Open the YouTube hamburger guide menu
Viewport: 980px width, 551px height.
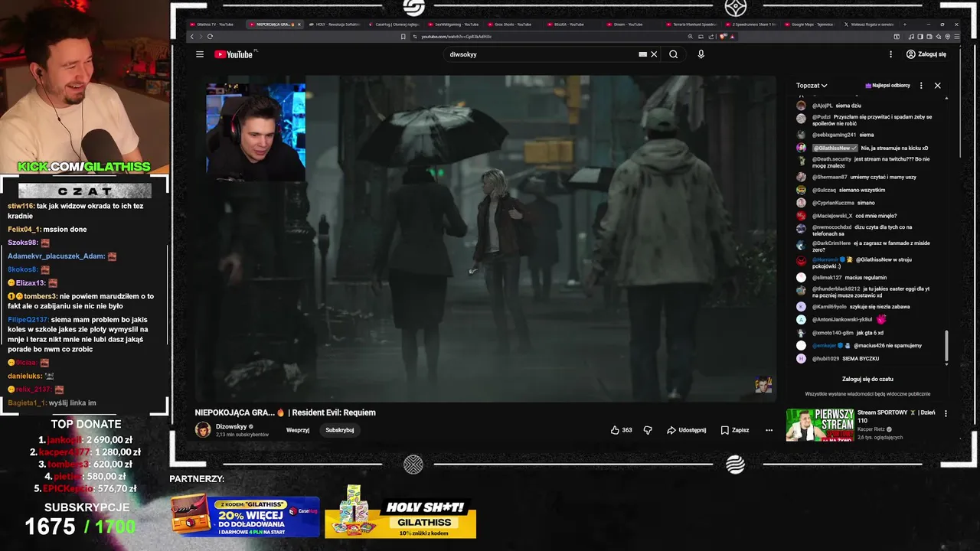pyautogui.click(x=200, y=54)
